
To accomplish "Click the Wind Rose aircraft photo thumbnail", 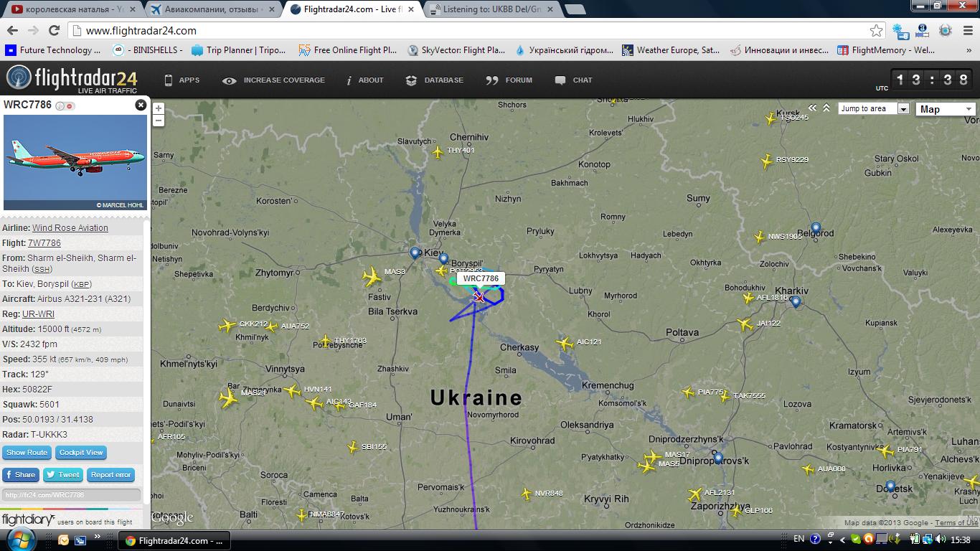I will [x=75, y=162].
